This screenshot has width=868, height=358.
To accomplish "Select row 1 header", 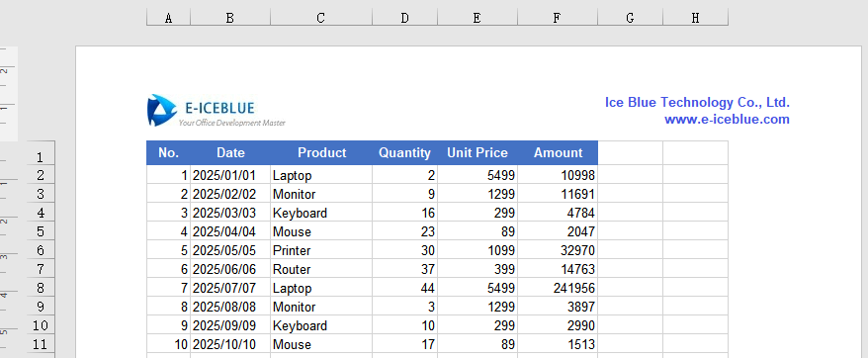I will pos(41,153).
